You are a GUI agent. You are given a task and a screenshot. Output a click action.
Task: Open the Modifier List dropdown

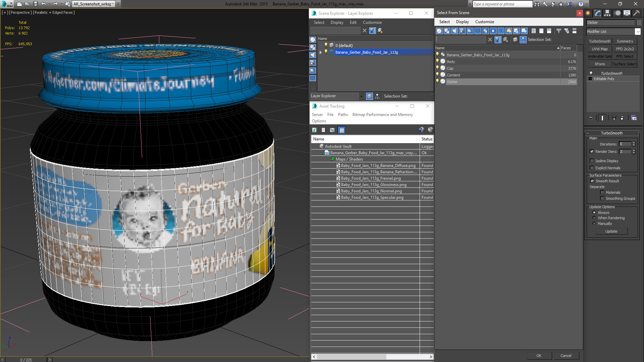[x=638, y=32]
